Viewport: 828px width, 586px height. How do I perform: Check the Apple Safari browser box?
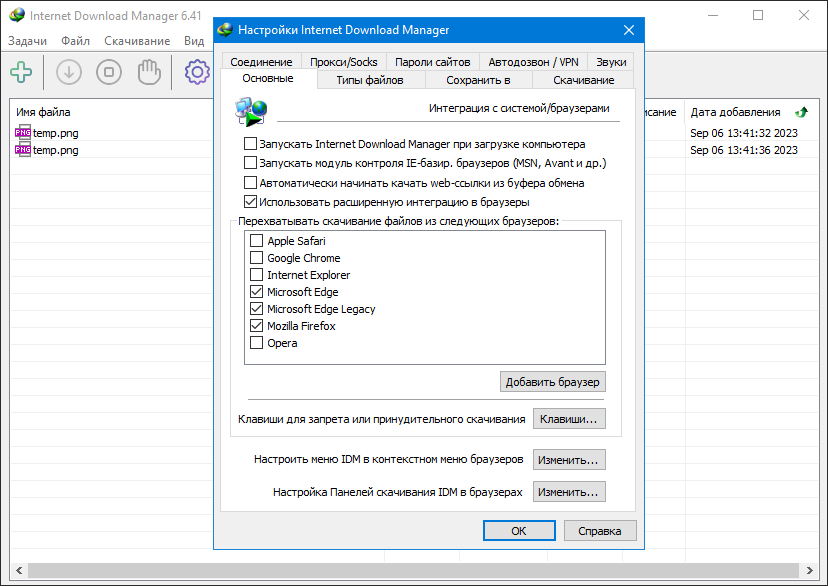256,241
